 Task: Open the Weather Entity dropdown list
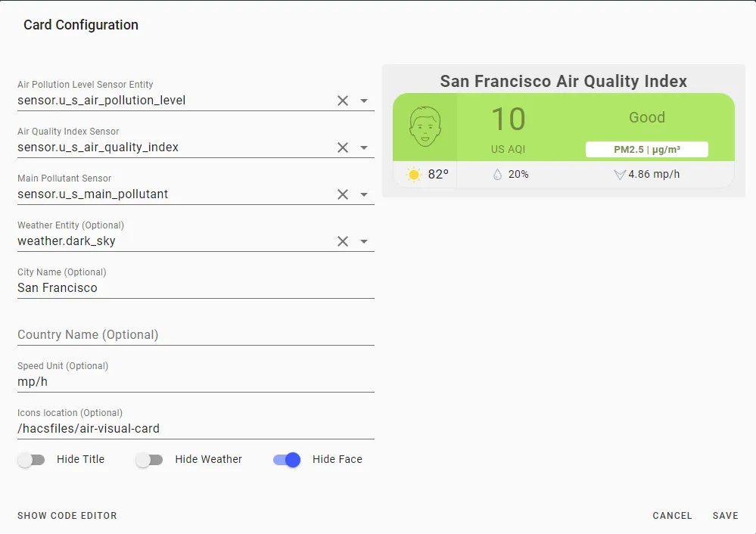point(364,241)
